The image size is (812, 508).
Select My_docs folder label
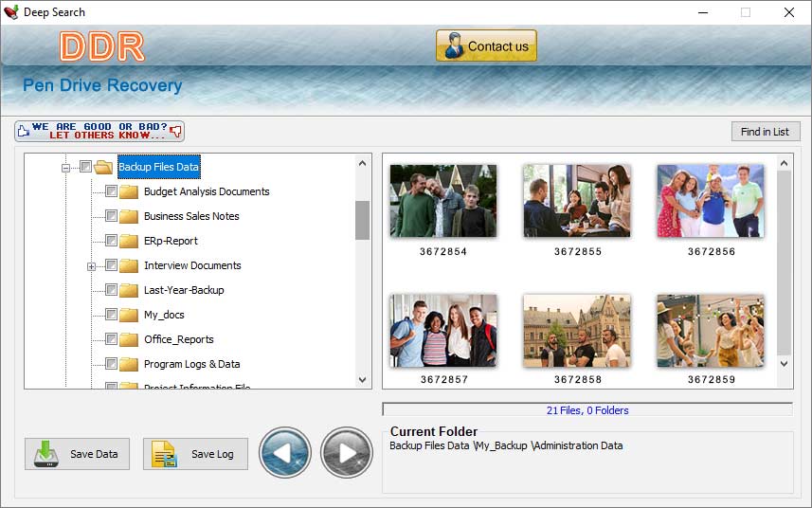164,315
